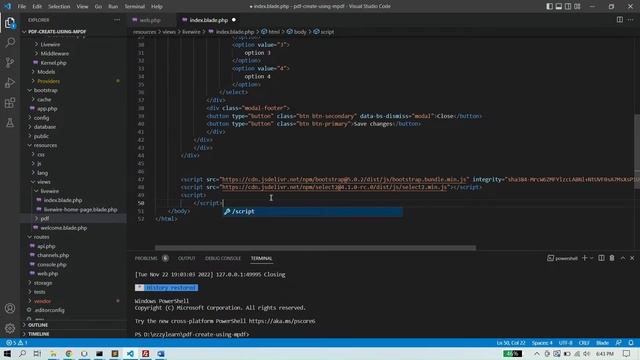This screenshot has width=640, height=360.
Task: Expand the config folder
Action: 41,118
